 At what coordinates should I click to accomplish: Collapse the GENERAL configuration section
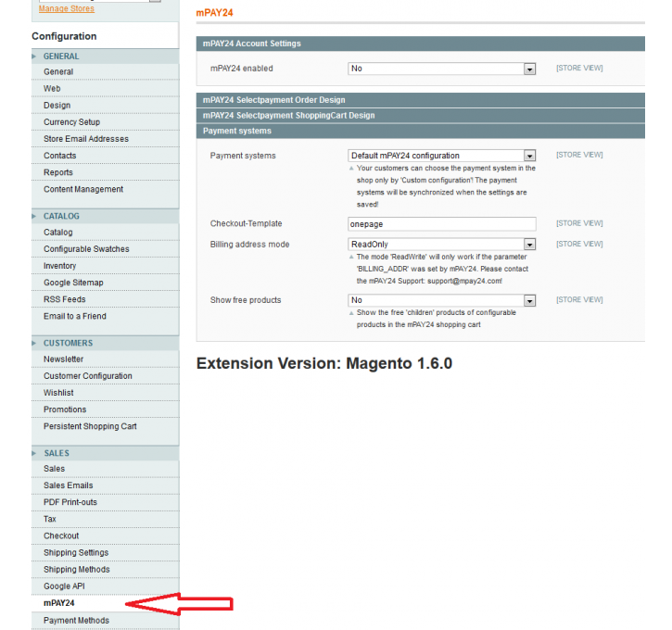pos(105,57)
